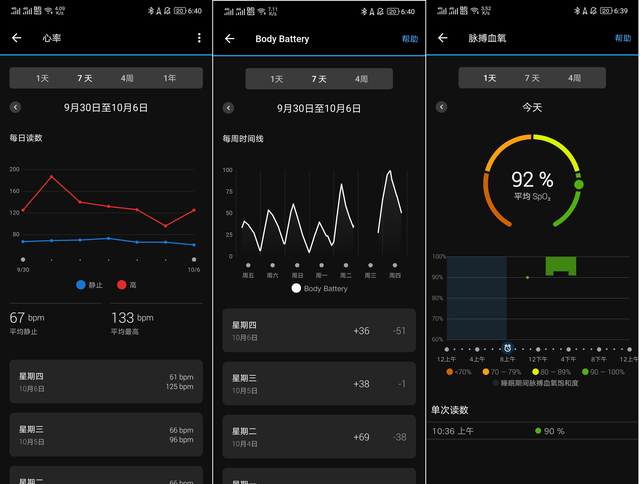The width and height of the screenshot is (640, 484).
Task: Tap the 67 bpm 平均静止 value
Action: tap(27, 318)
